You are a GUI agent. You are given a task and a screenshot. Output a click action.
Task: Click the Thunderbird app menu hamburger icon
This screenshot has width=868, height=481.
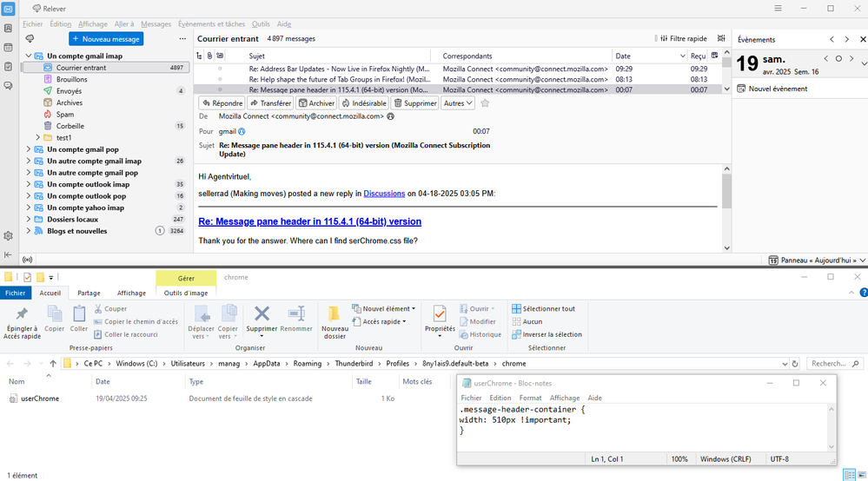tap(778, 9)
